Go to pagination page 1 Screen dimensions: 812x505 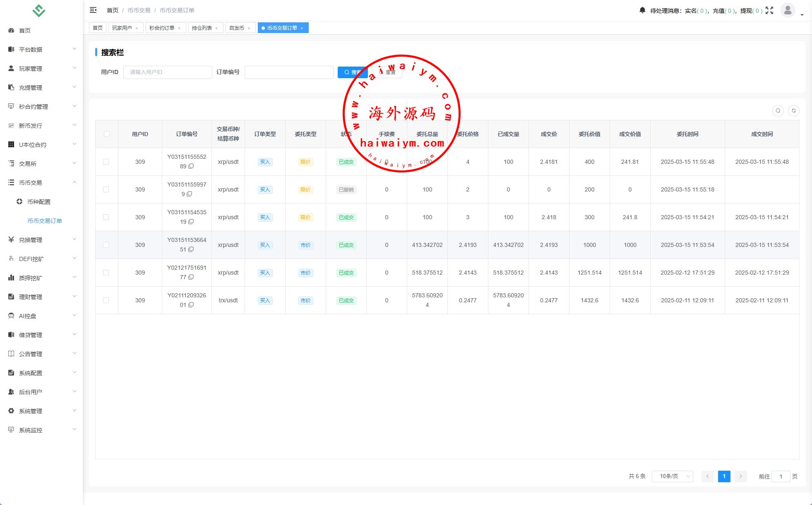[x=724, y=476]
